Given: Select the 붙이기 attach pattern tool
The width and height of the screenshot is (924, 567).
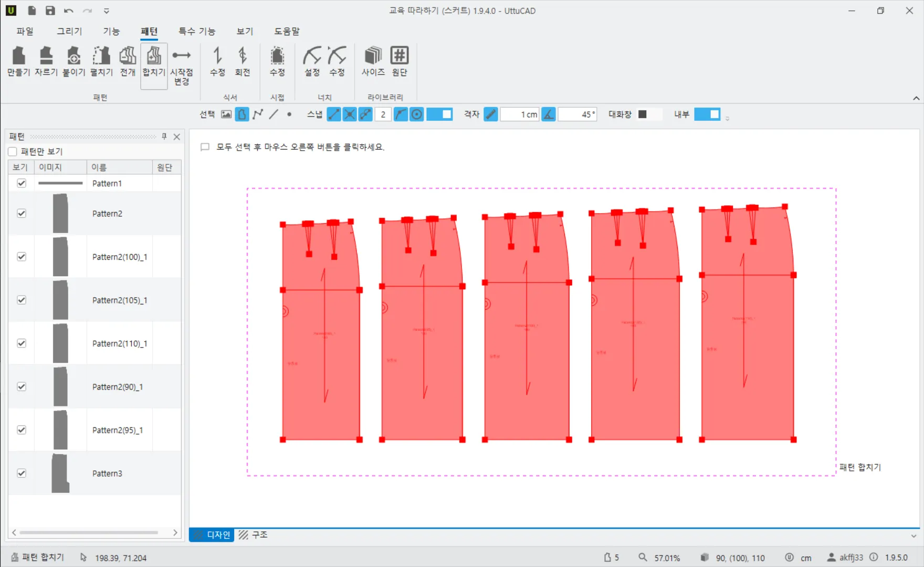Looking at the screenshot, I should pyautogui.click(x=74, y=61).
